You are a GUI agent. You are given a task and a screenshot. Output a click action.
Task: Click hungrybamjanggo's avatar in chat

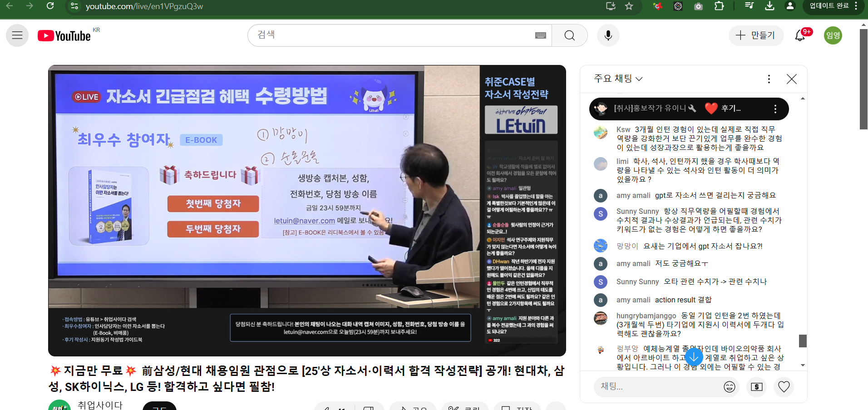click(x=601, y=318)
